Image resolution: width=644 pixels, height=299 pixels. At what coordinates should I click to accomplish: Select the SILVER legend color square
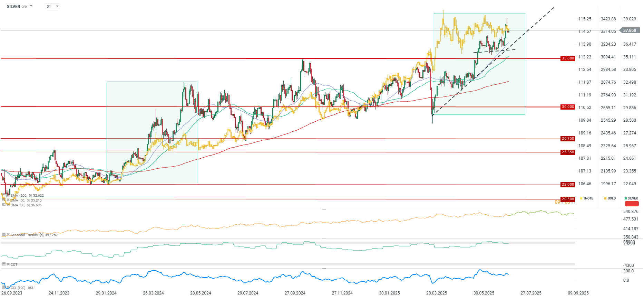pyautogui.click(x=626, y=198)
